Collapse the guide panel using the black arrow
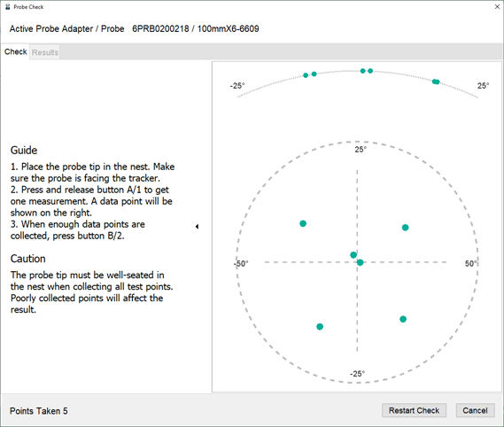This screenshot has width=504, height=427. point(197,227)
